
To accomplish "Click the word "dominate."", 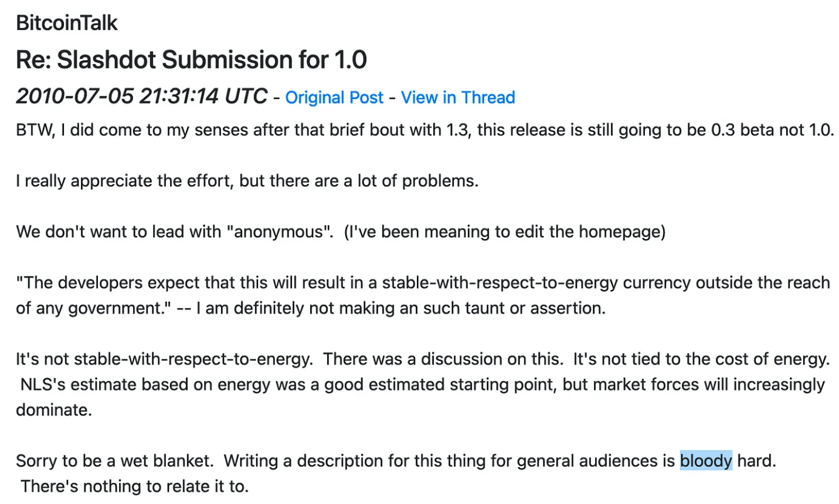I will (x=54, y=410).
